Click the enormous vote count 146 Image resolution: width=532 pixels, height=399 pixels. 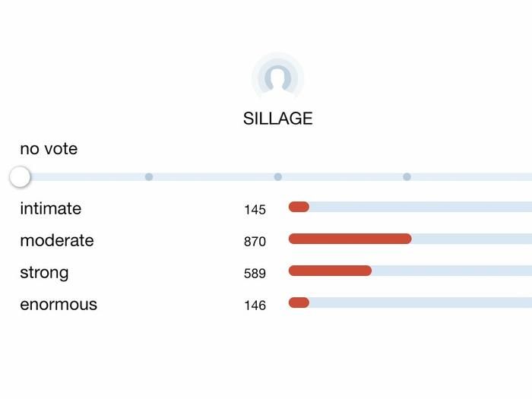(x=255, y=306)
